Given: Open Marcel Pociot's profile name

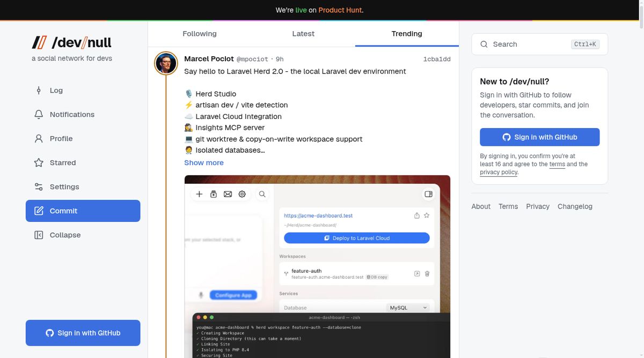Looking at the screenshot, I should pos(209,59).
